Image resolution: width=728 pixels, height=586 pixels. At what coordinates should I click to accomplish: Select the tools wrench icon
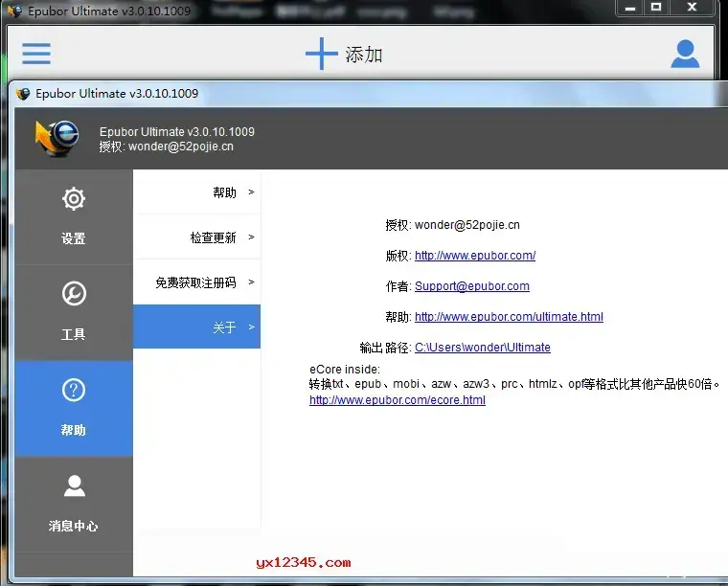74,293
